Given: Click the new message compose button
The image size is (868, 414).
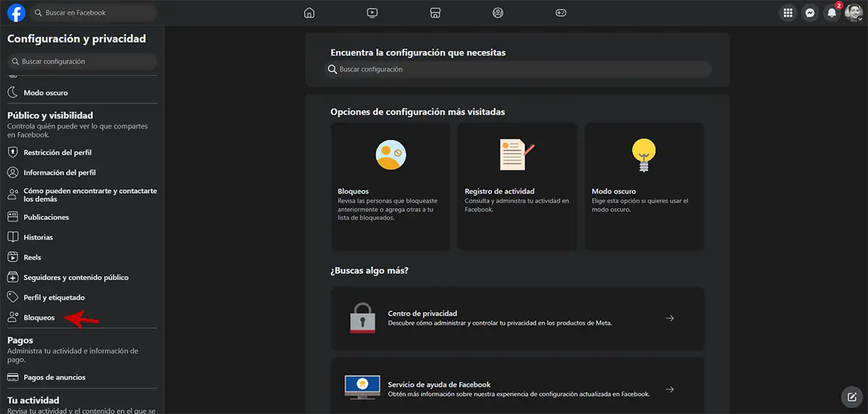Looking at the screenshot, I should (851, 397).
